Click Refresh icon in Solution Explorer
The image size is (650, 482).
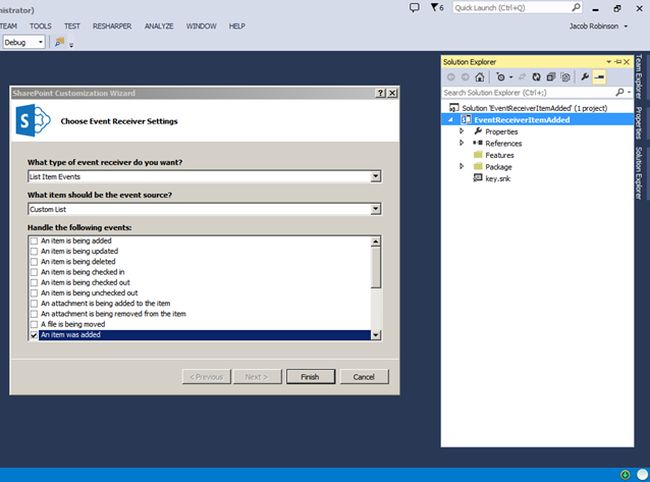pyautogui.click(x=536, y=77)
